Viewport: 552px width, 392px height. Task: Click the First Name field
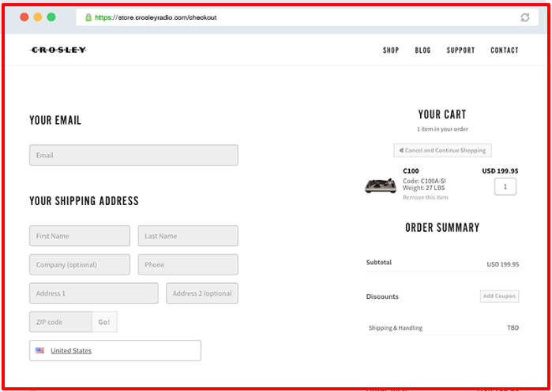point(80,236)
